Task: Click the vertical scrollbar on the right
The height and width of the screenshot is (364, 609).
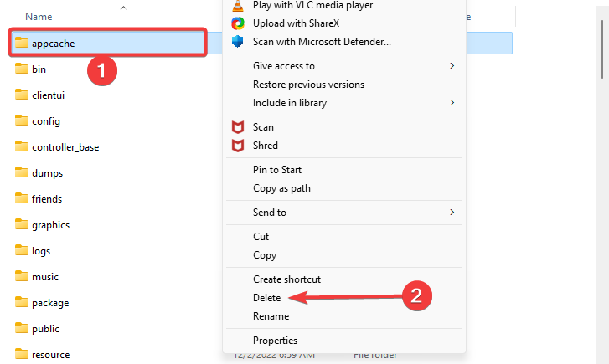Action: pos(602,49)
